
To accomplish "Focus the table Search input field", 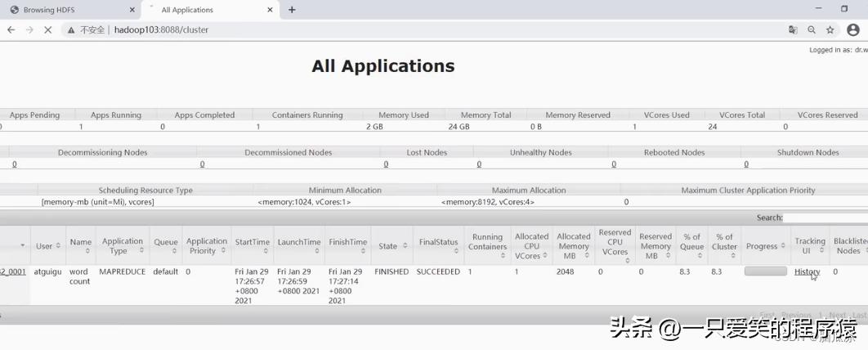I will point(825,218).
